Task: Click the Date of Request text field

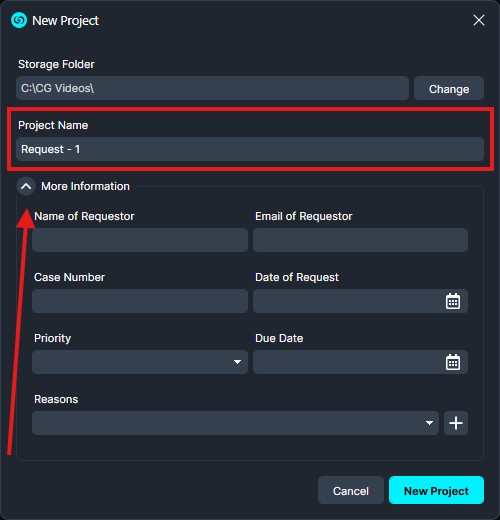Action: (x=347, y=301)
